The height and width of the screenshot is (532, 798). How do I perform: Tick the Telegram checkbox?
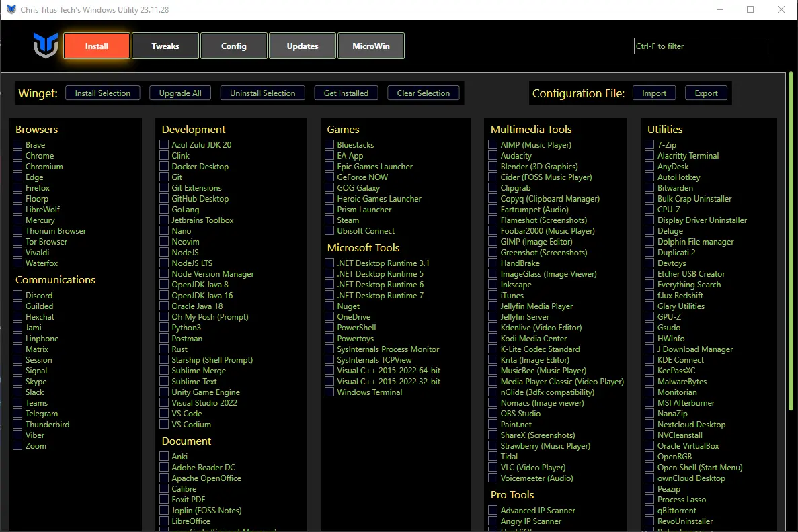pos(17,414)
